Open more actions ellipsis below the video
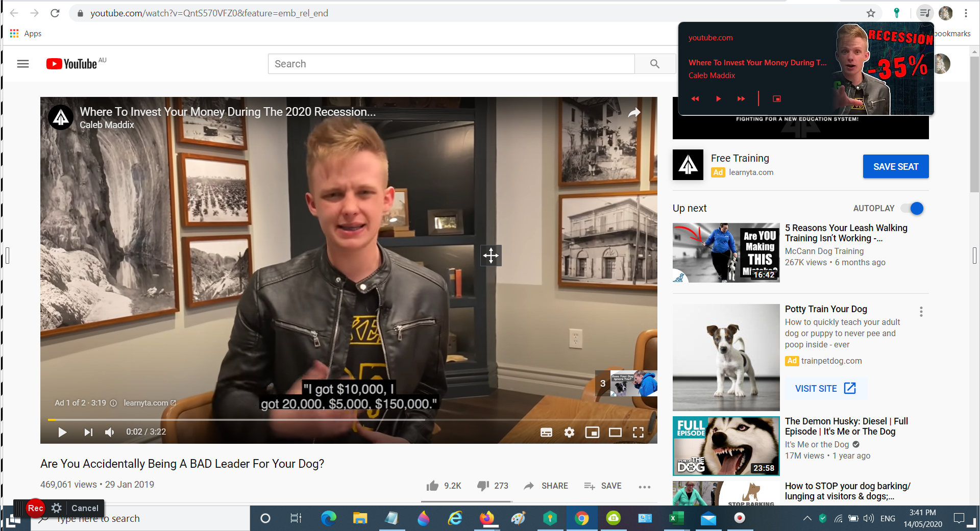This screenshot has height=531, width=980. (644, 487)
